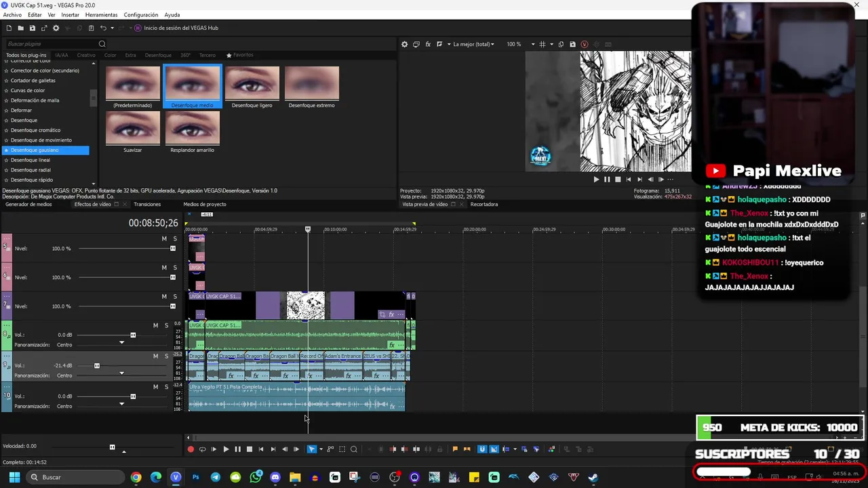This screenshot has height=488, width=868.
Task: Adjust track 9 volume slider at -21.4 dB
Action: [97, 365]
